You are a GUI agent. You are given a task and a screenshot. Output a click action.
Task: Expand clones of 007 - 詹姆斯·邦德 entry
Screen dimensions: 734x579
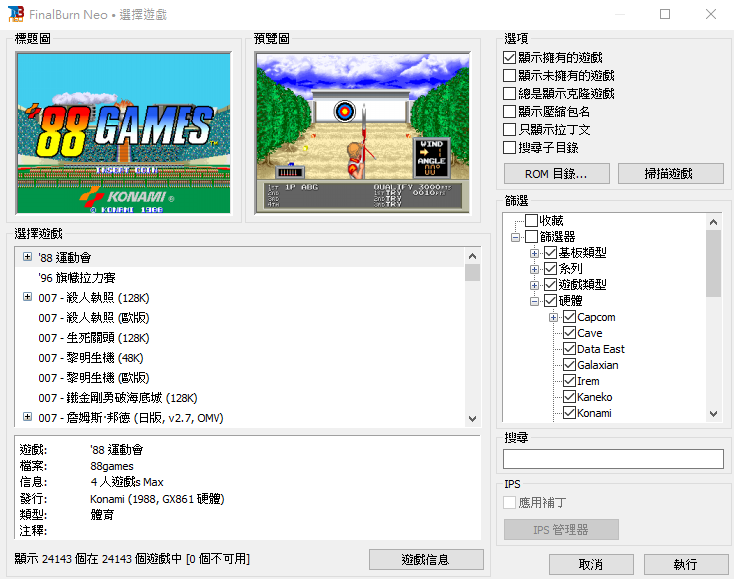tap(28, 417)
